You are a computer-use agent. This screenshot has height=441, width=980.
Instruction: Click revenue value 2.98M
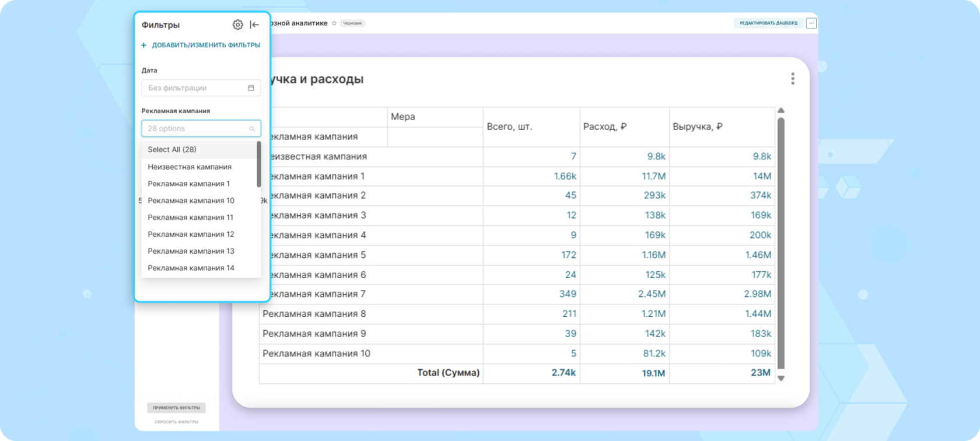(758, 294)
